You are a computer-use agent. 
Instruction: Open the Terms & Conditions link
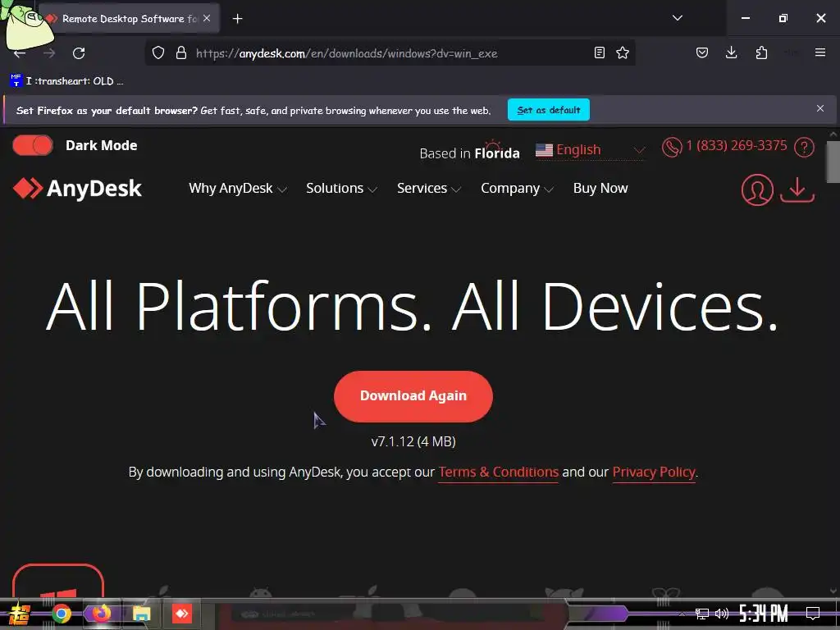click(x=498, y=472)
